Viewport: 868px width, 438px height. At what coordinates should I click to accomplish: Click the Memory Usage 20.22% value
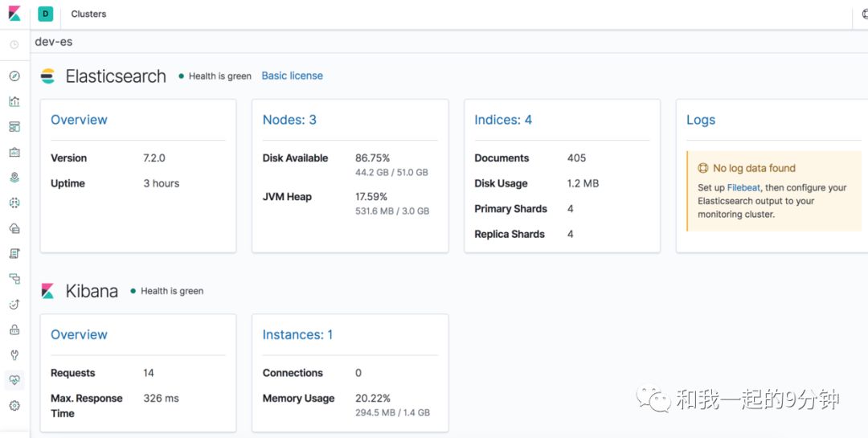(373, 398)
